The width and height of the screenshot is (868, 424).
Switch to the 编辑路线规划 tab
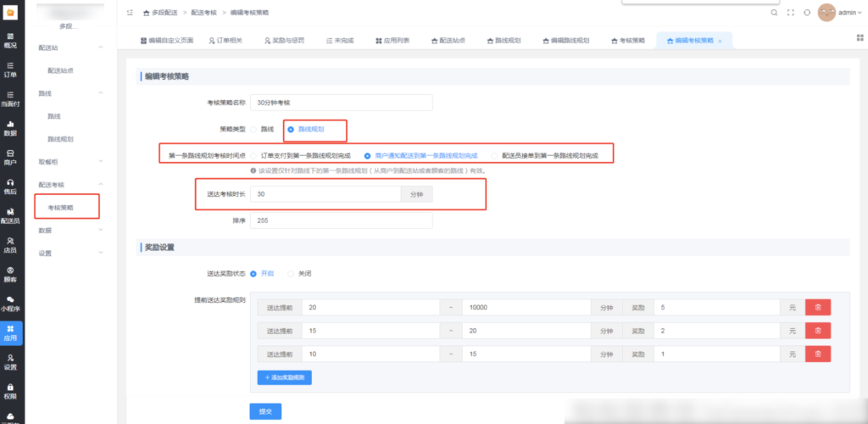click(565, 41)
